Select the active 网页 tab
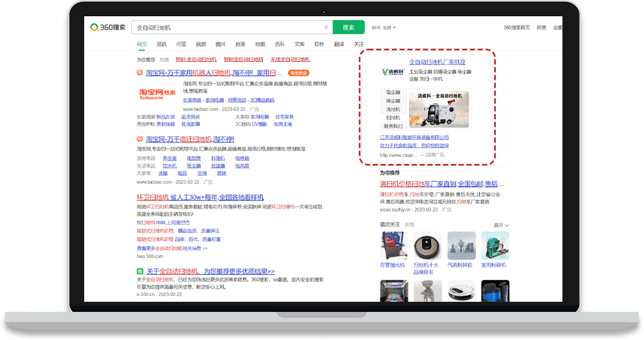The width and height of the screenshot is (644, 340). pyautogui.click(x=142, y=44)
